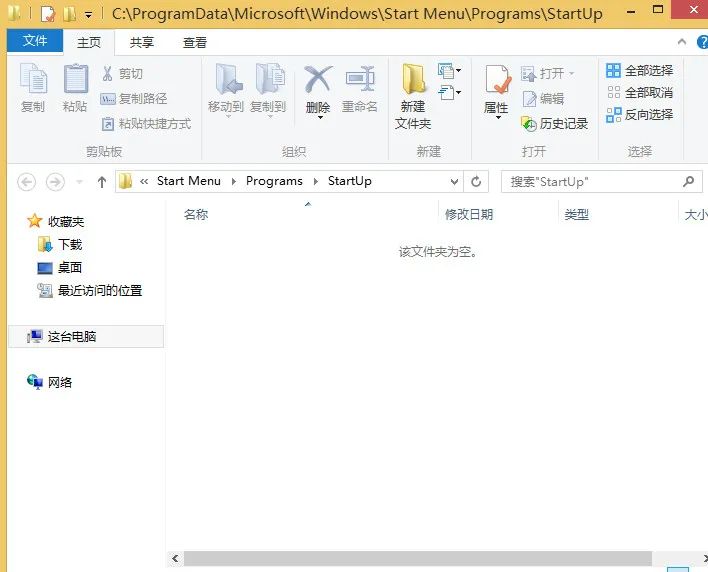Expand the chevron after Programs
This screenshot has height=572, width=708.
(x=316, y=181)
